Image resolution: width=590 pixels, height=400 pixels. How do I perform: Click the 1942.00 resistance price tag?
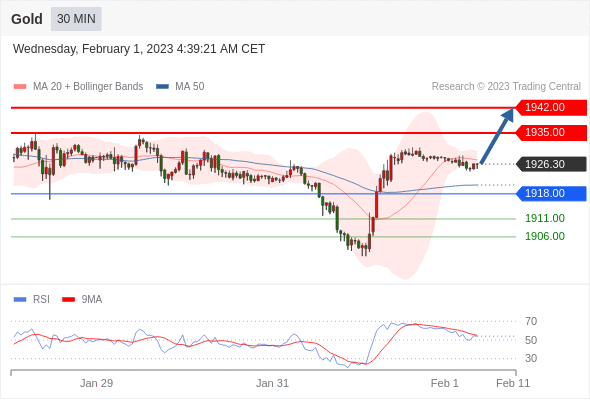tap(551, 108)
